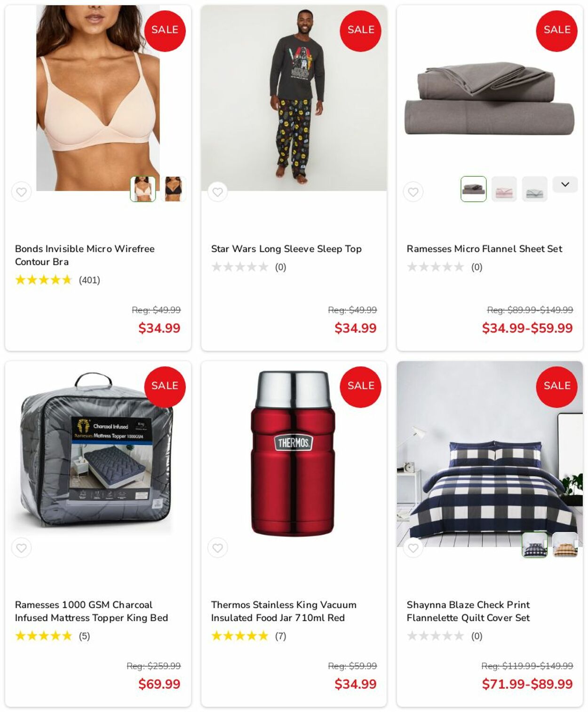This screenshot has height=712, width=588.
Task: Select the tan check quilt cover swatch
Action: [565, 545]
